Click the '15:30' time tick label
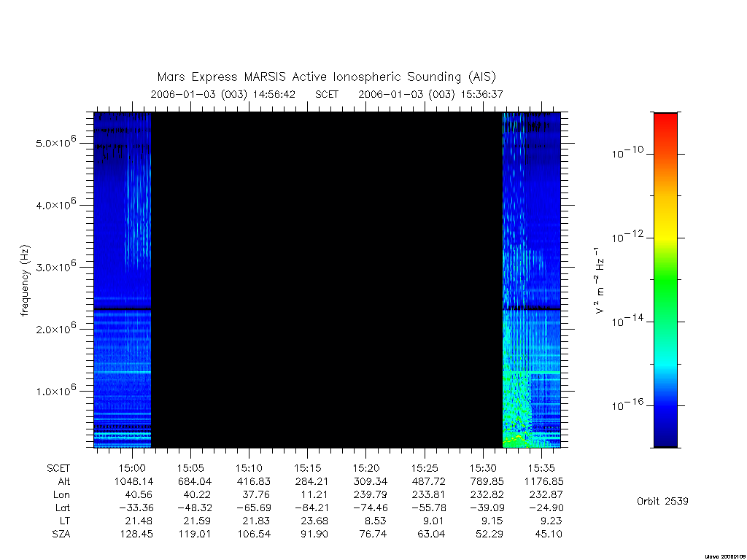 tap(483, 468)
